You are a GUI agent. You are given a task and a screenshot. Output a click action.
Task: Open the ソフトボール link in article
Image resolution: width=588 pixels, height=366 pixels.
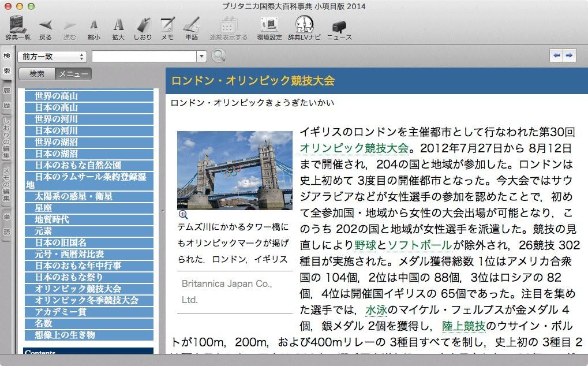(420, 245)
